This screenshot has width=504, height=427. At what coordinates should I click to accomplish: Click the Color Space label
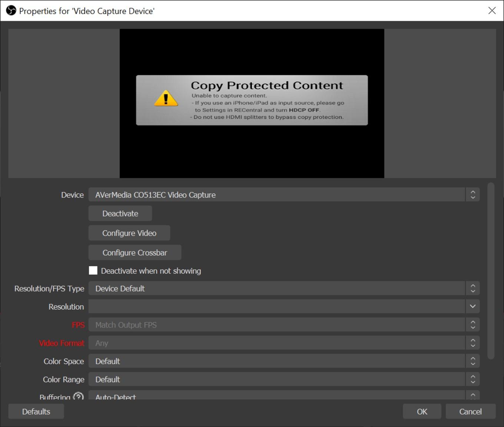click(64, 361)
